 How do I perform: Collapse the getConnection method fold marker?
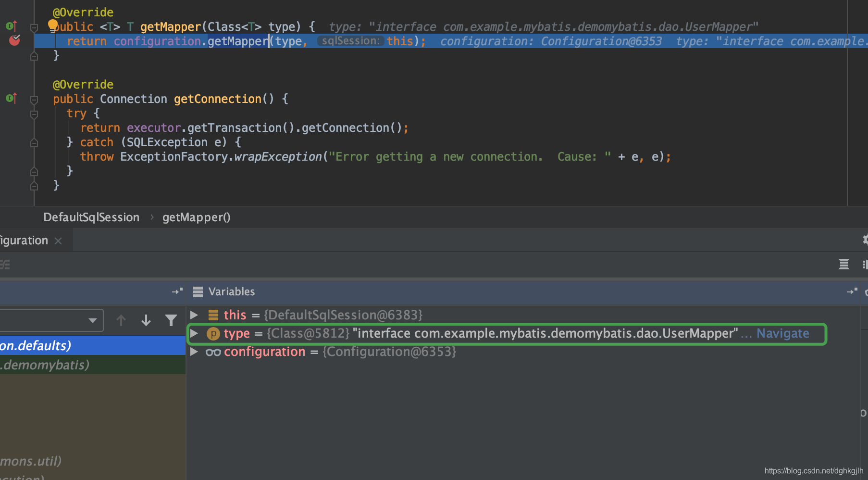[x=34, y=100]
